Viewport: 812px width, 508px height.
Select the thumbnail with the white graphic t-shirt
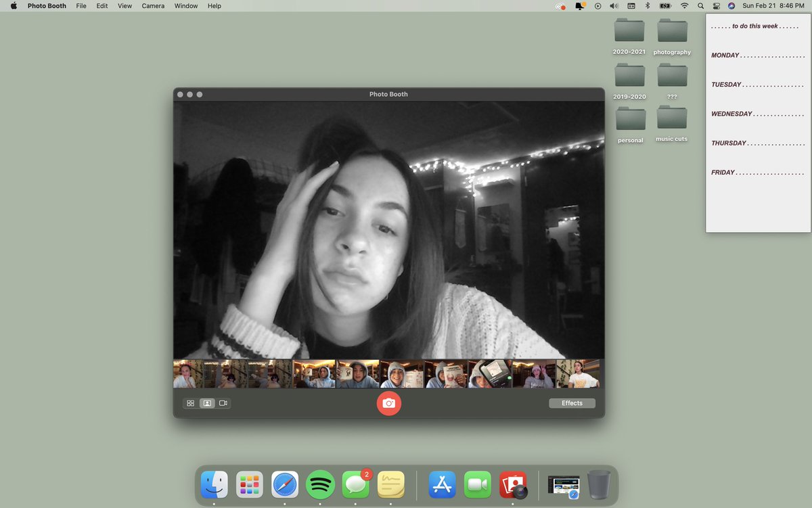pyautogui.click(x=578, y=374)
